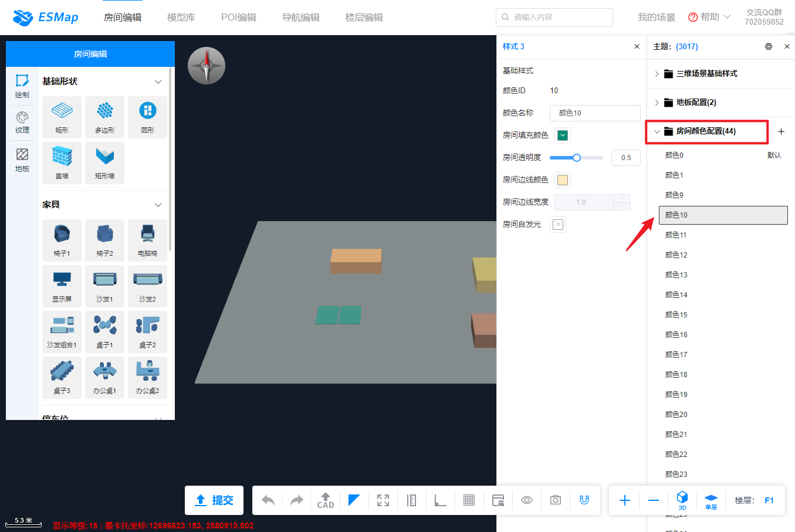This screenshot has height=532, width=795.
Task: Click the compass in the viewport
Action: [x=207, y=66]
